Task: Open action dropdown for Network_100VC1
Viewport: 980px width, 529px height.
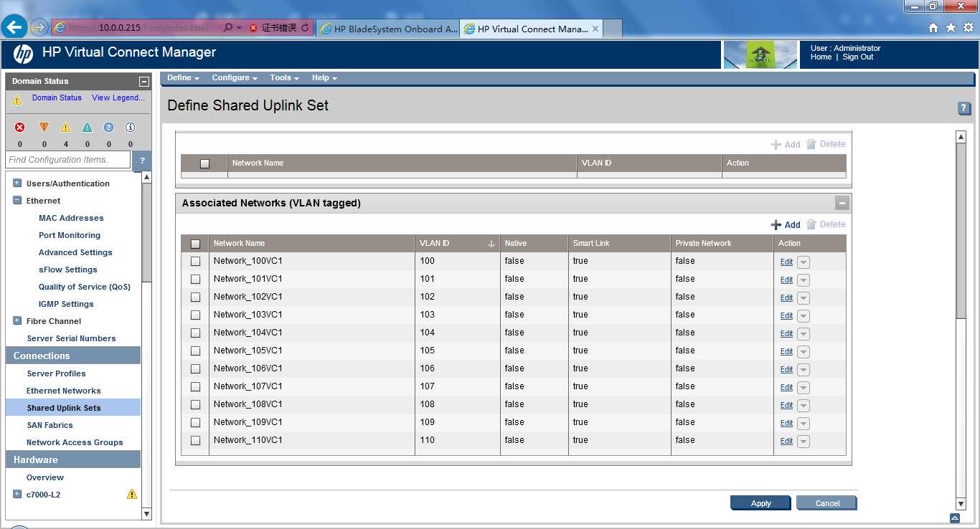Action: click(804, 262)
